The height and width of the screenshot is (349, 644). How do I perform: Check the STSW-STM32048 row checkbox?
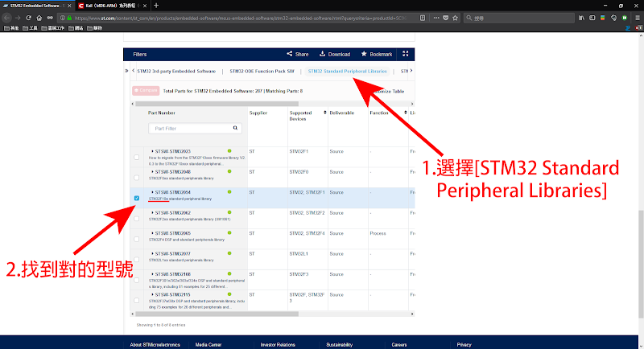coord(136,178)
